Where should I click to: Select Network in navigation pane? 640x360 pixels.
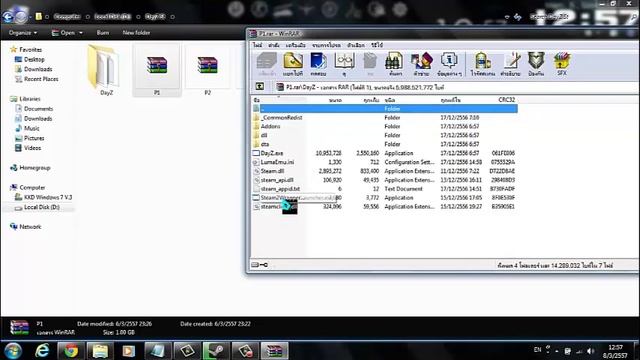[30, 227]
